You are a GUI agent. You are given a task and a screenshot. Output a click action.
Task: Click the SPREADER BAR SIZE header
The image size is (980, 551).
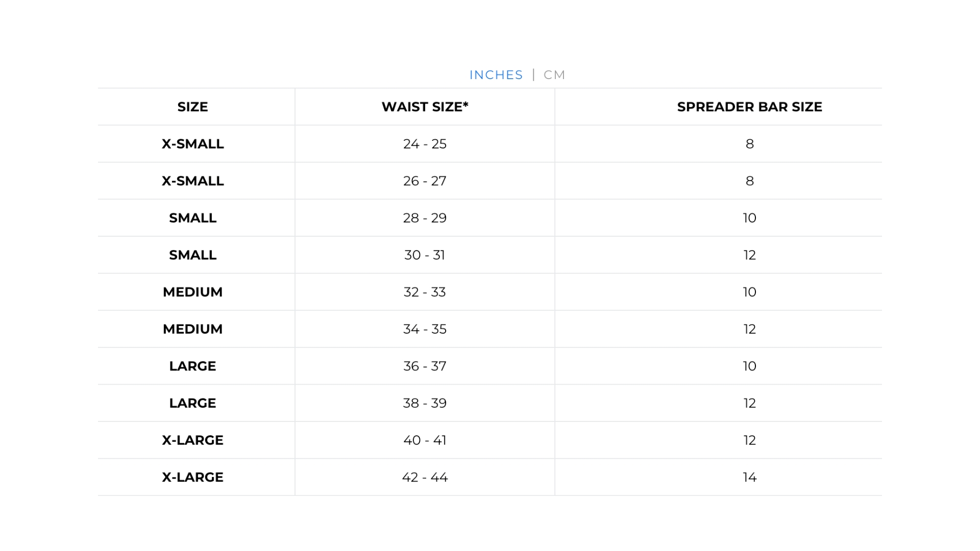tap(749, 107)
